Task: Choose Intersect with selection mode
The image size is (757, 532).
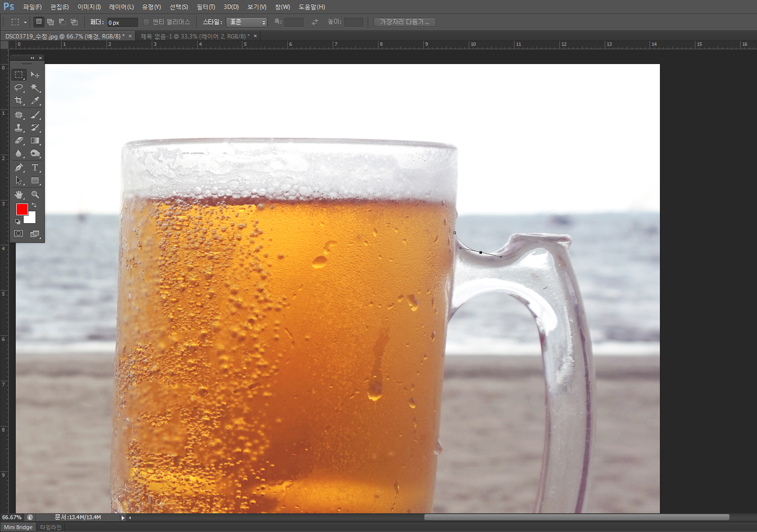Action: pos(74,22)
